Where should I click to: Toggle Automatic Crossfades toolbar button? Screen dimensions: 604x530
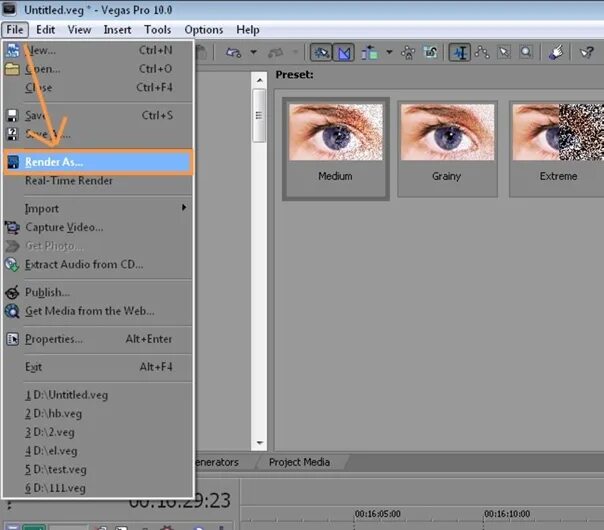coord(344,52)
